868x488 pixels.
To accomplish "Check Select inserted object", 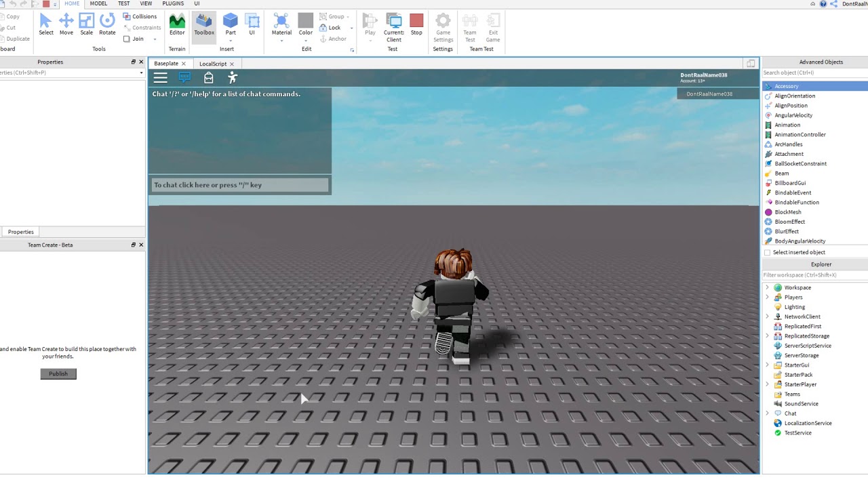I will point(768,252).
